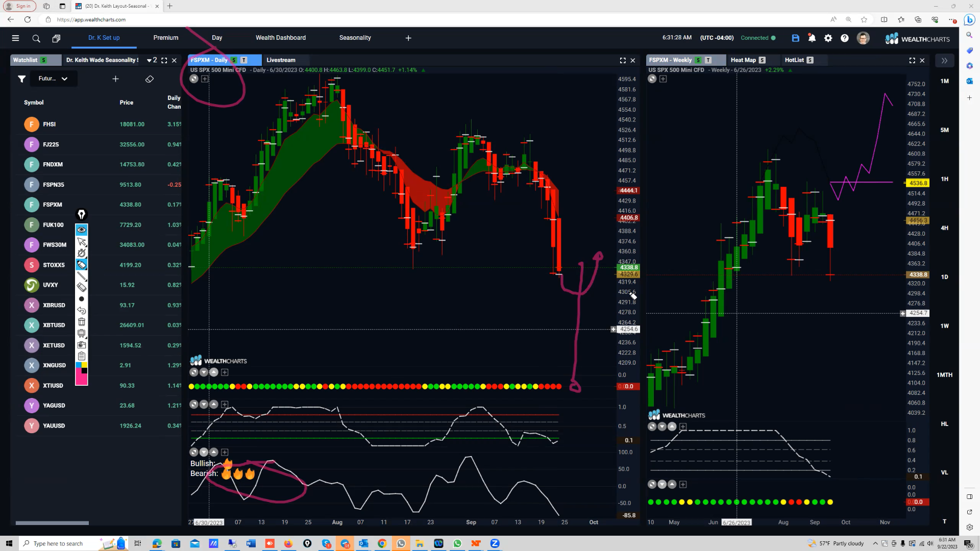Expand the plus box on daily chart header
This screenshot has width=980, height=551.
(205, 79)
